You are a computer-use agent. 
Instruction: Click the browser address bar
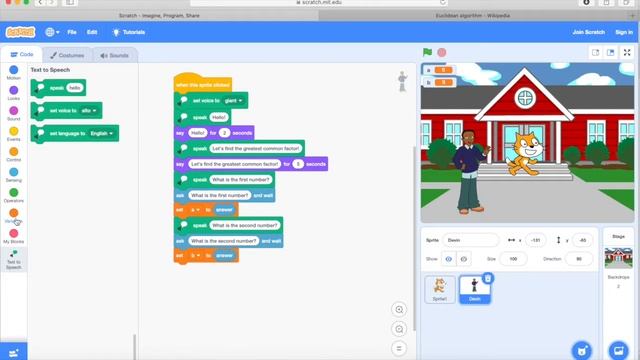tap(319, 2)
